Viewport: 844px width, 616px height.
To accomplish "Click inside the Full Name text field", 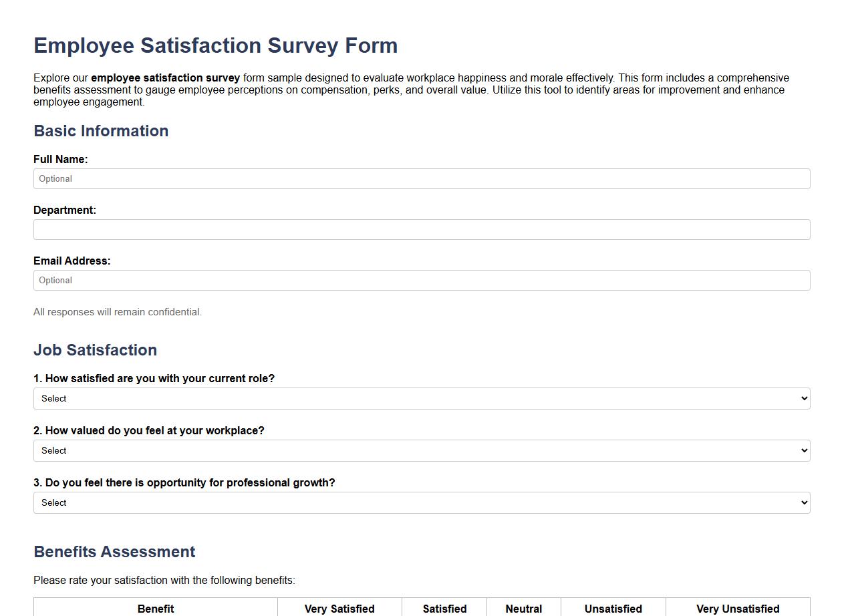I will pyautogui.click(x=422, y=178).
